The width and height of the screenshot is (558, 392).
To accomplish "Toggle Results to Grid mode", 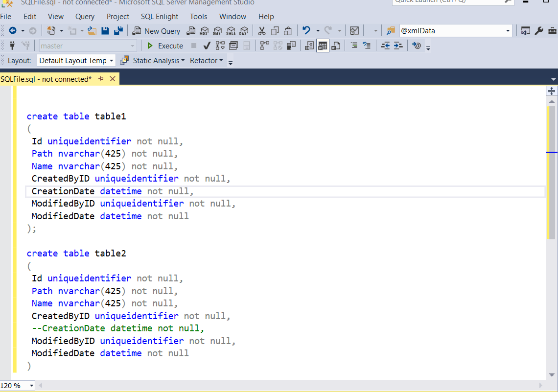I will (322, 45).
